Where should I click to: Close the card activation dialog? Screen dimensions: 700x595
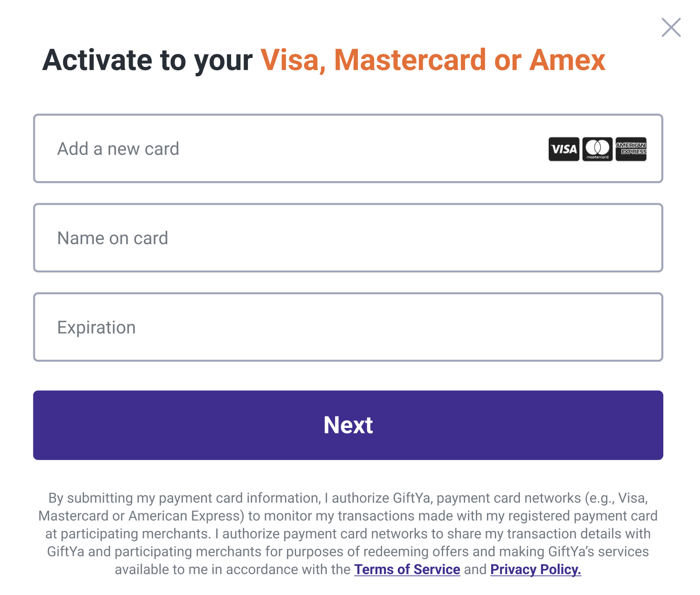tap(671, 27)
